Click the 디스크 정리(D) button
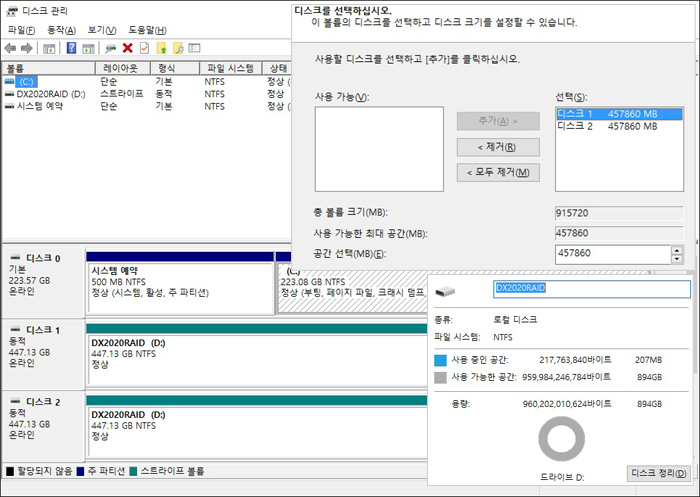Image resolution: width=700 pixels, height=497 pixels. click(x=658, y=473)
